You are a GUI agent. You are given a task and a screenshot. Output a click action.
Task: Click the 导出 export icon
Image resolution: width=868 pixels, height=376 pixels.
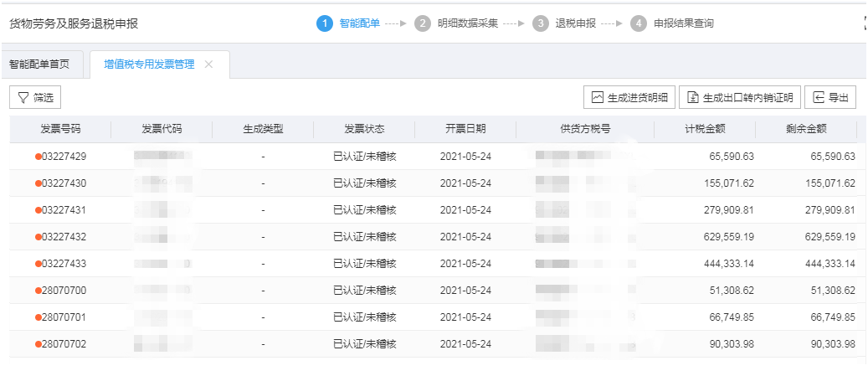tap(819, 98)
